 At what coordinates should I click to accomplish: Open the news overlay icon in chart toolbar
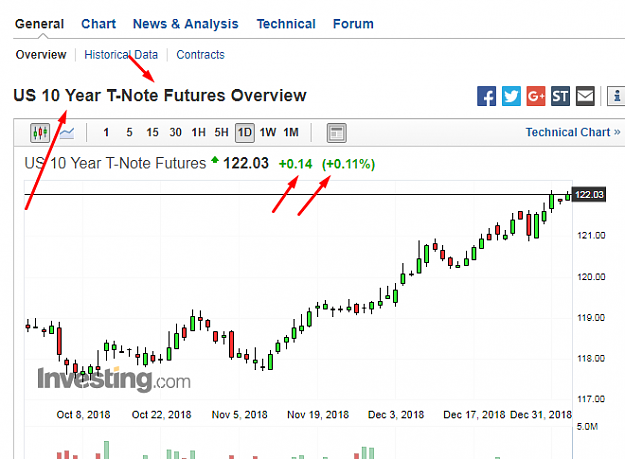click(x=336, y=133)
